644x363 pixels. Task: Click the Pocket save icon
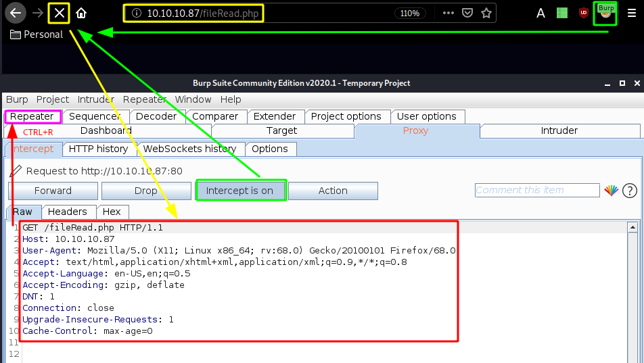click(x=467, y=13)
